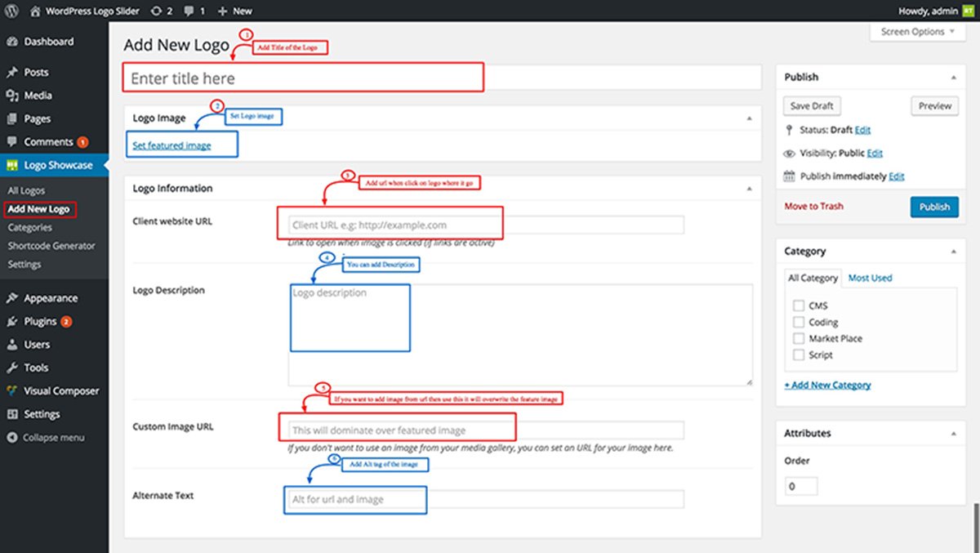Click the Tools wrench icon
This screenshot has height=553, width=980.
click(x=12, y=368)
